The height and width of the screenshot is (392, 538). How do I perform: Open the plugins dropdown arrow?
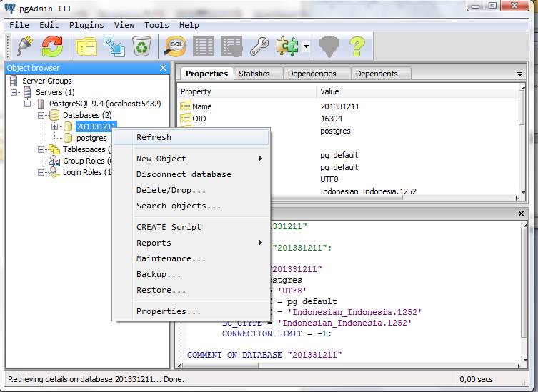pyautogui.click(x=306, y=46)
